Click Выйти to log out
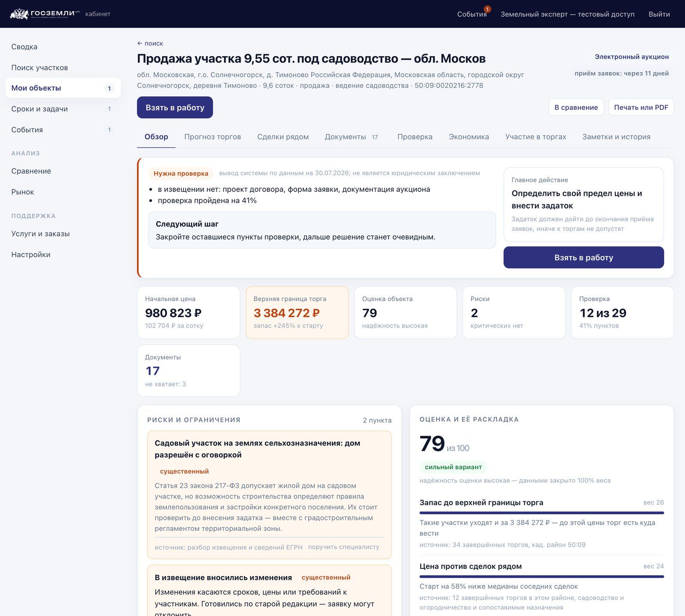The height and width of the screenshot is (616, 685). coord(659,14)
